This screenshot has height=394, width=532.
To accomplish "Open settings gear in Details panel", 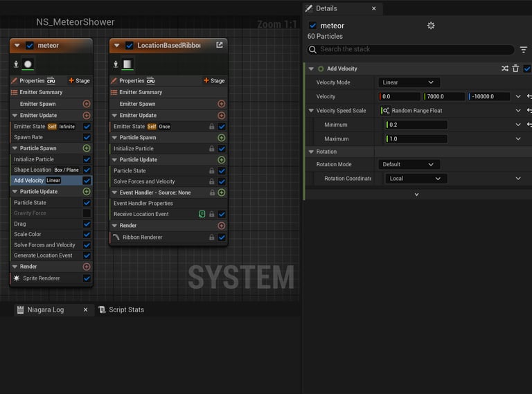I will tap(431, 26).
